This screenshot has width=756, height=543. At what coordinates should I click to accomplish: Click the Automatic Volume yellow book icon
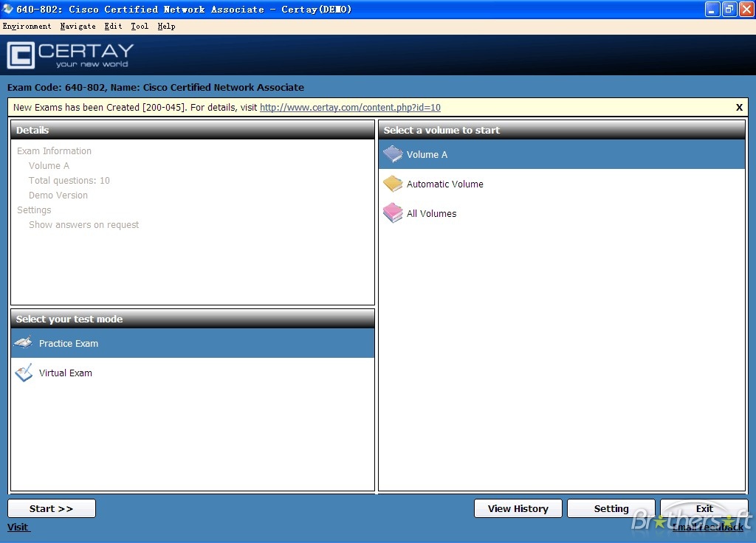(x=393, y=184)
